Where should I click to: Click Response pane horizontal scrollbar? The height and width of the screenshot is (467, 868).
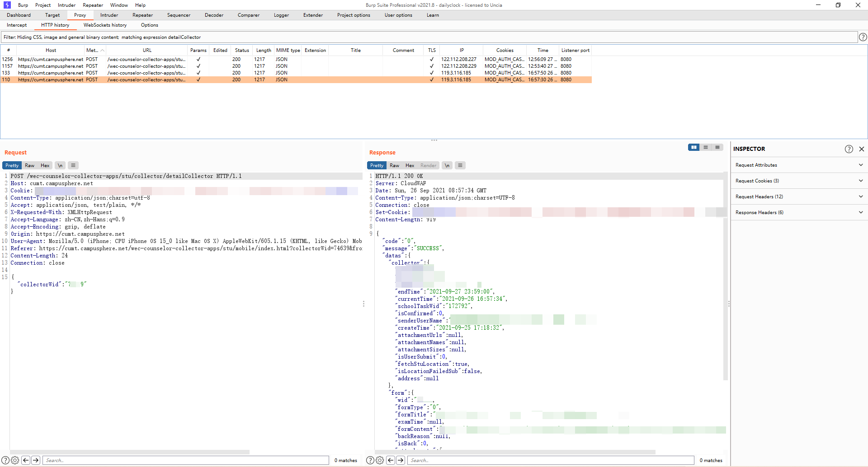[x=515, y=452]
